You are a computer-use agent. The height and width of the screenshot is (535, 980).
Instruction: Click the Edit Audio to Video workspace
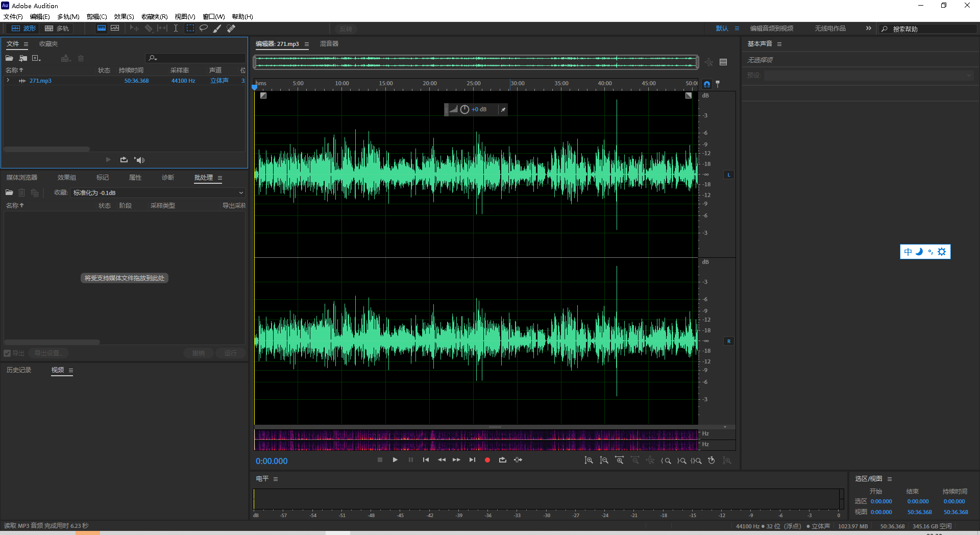click(x=771, y=29)
